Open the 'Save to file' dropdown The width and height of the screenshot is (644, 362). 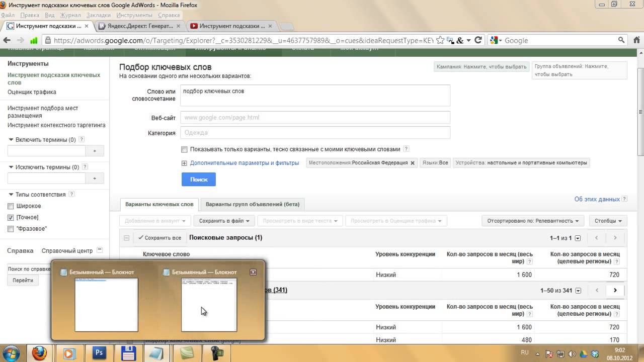click(225, 221)
